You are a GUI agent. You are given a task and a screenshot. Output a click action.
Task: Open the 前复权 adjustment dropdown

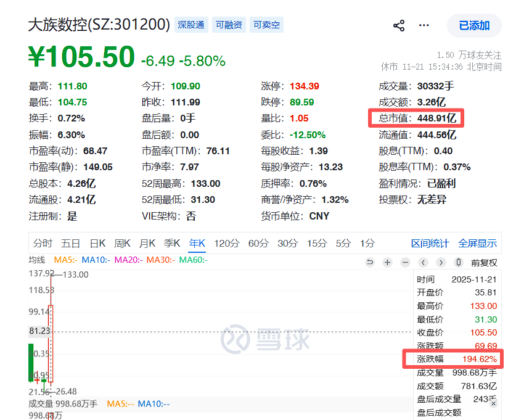point(484,263)
